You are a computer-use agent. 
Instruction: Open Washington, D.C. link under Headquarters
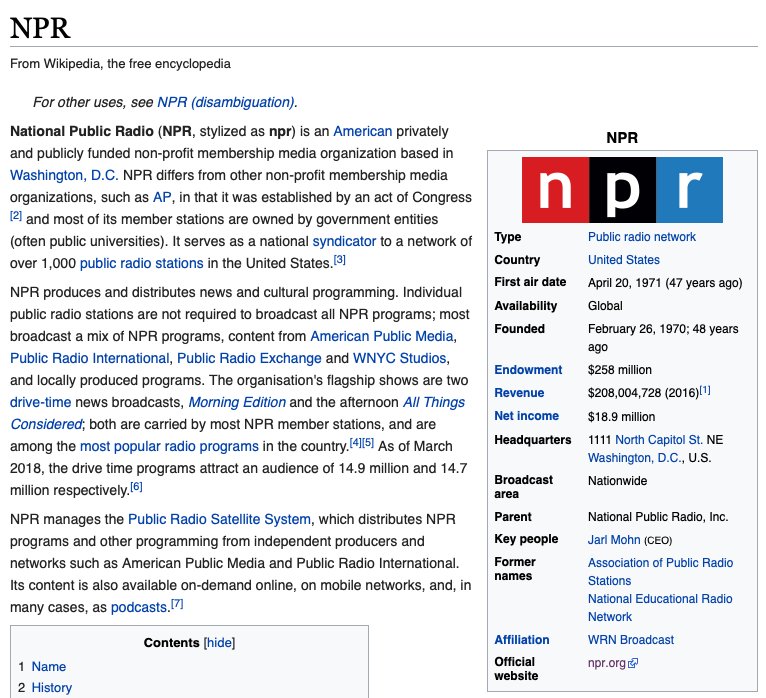pos(635,458)
